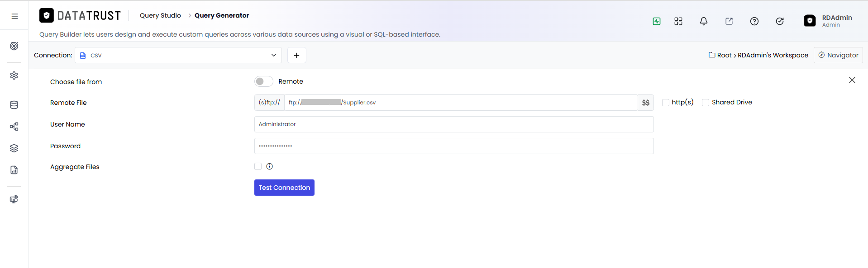Open RDAdmin's Workspace breadcrumb

[x=773, y=55]
